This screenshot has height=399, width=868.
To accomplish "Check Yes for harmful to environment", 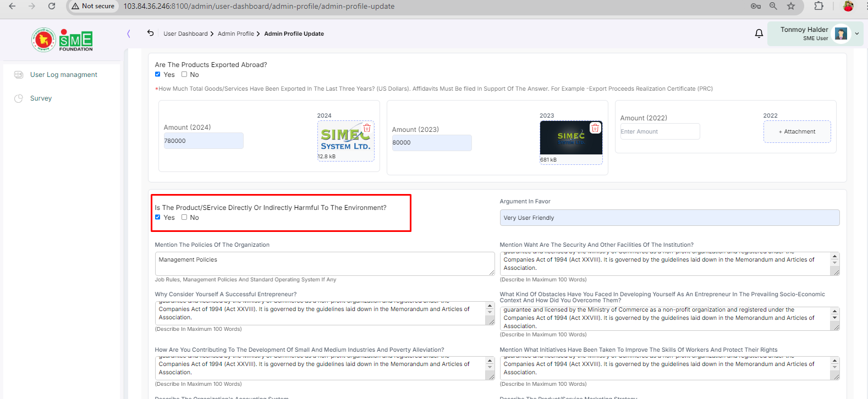I will (158, 217).
